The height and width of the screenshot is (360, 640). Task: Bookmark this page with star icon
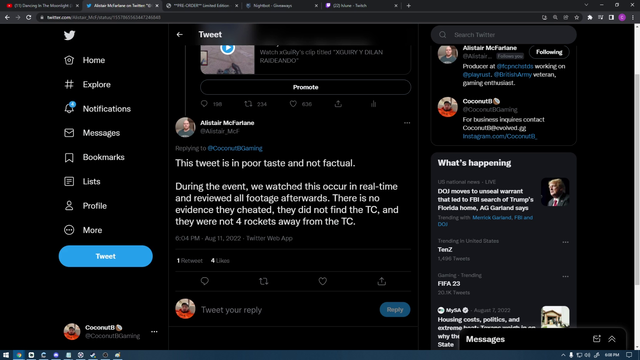click(576, 18)
